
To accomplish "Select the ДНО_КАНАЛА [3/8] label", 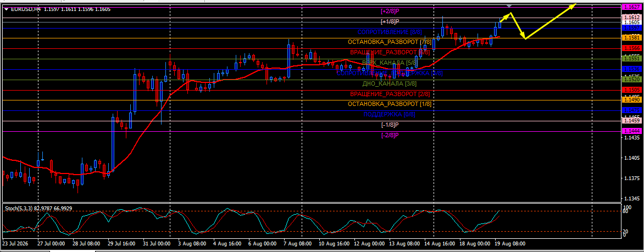I will [390, 83].
